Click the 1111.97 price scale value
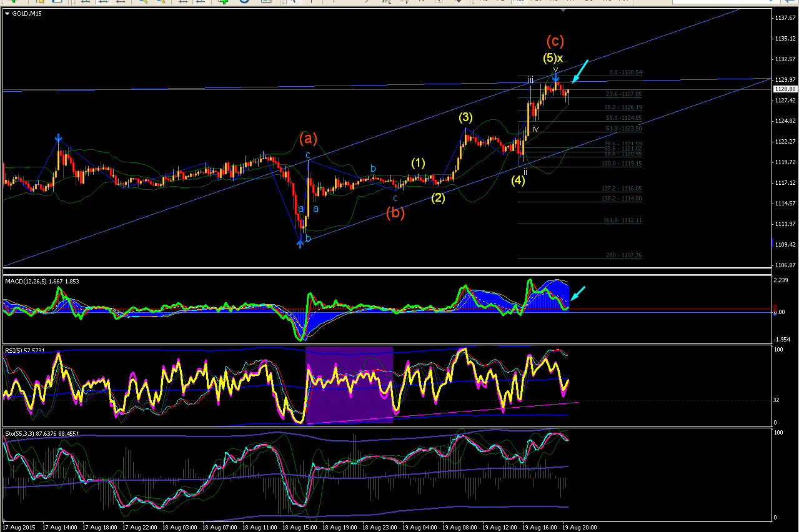799x532 pixels. pos(784,224)
